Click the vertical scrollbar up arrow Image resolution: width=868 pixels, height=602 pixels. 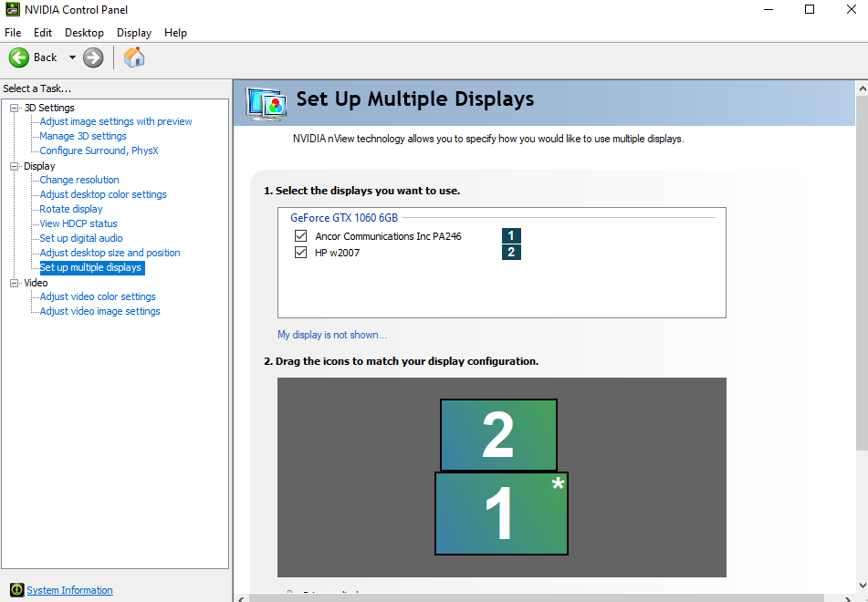pyautogui.click(x=862, y=88)
